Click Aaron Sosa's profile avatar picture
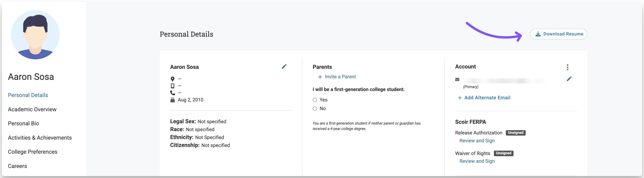Image resolution: width=644 pixels, height=178 pixels. [x=35, y=35]
